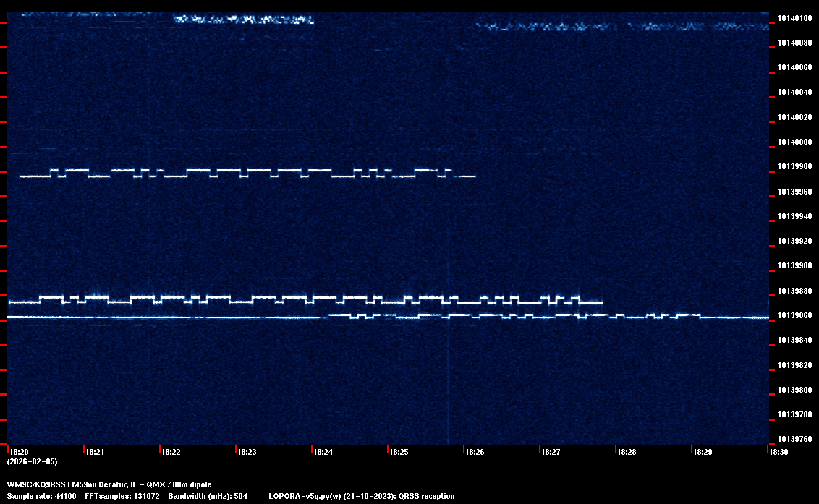Select the 18:30 time marker

pyautogui.click(x=778, y=452)
